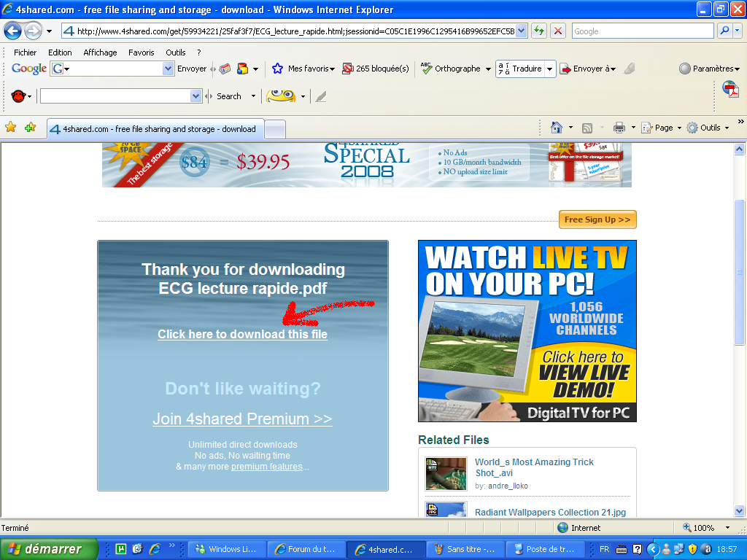The image size is (747, 560).
Task: Expand the Orthographe dropdown arrow
Action: click(x=488, y=69)
